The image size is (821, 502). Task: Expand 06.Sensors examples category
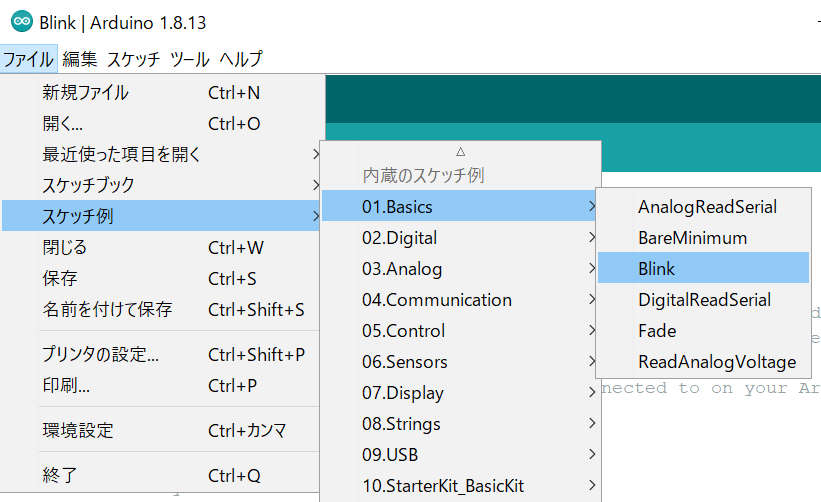[461, 362]
